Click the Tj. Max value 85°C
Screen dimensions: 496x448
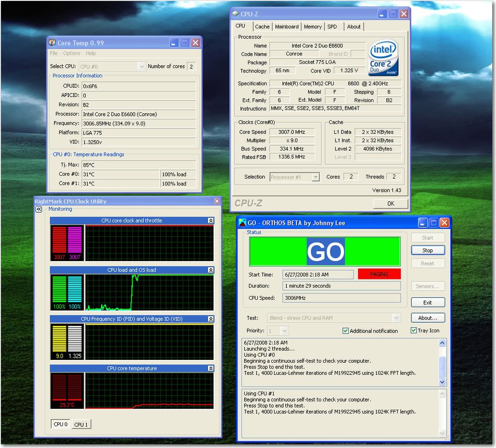[x=139, y=165]
